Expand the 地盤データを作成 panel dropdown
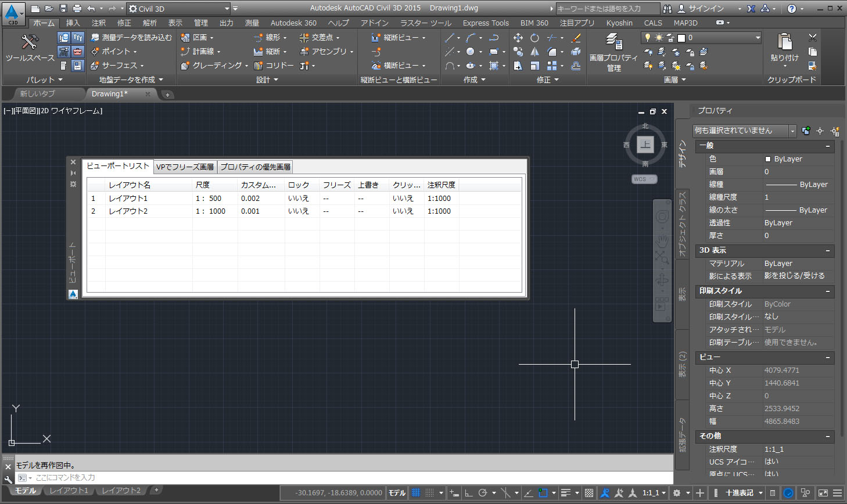Viewport: 847px width, 504px height. point(131,80)
